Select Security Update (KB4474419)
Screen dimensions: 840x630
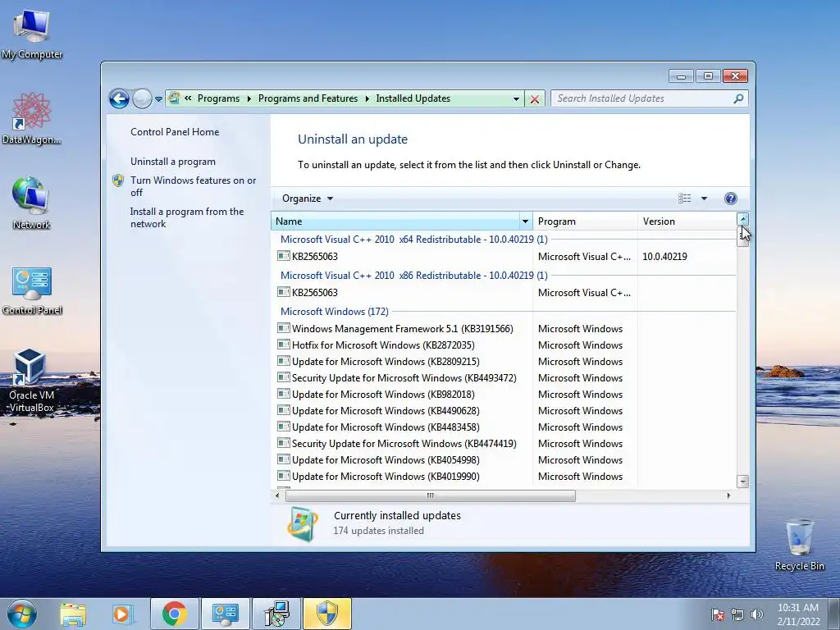[x=504, y=444]
